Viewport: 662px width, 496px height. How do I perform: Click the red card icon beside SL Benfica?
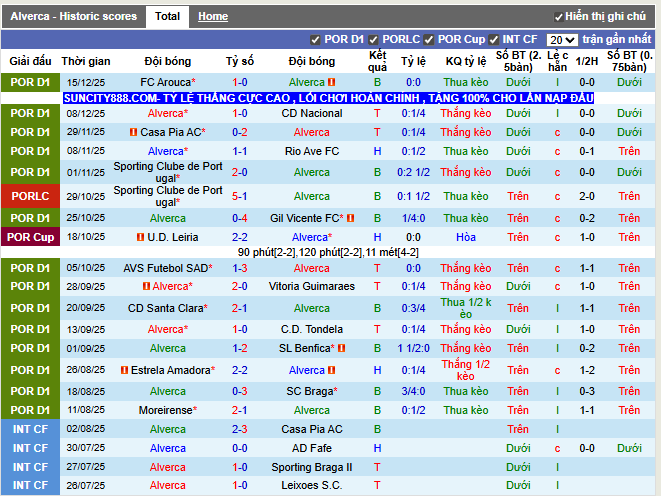tap(342, 348)
